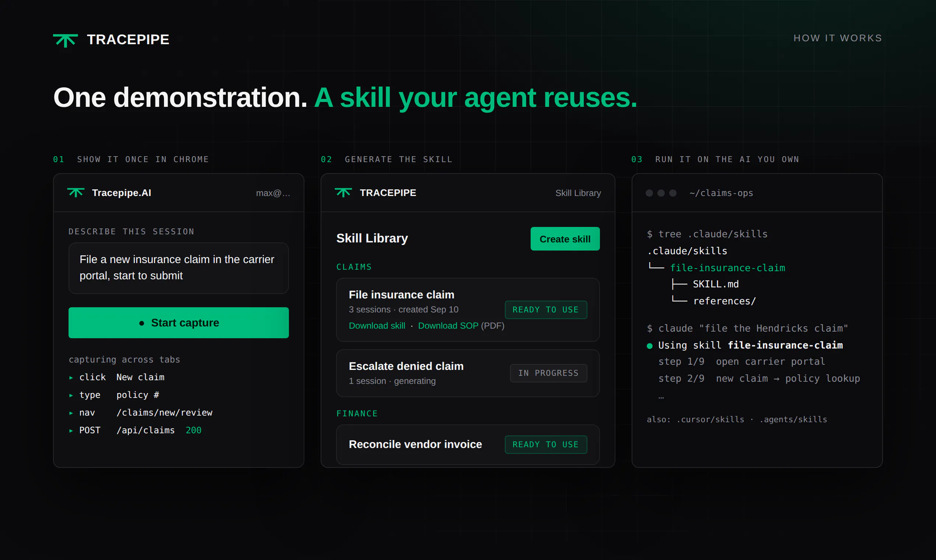Click the '03 RUN IT ON THE AI YOU OWN' label
The height and width of the screenshot is (560, 936).
[x=715, y=159]
